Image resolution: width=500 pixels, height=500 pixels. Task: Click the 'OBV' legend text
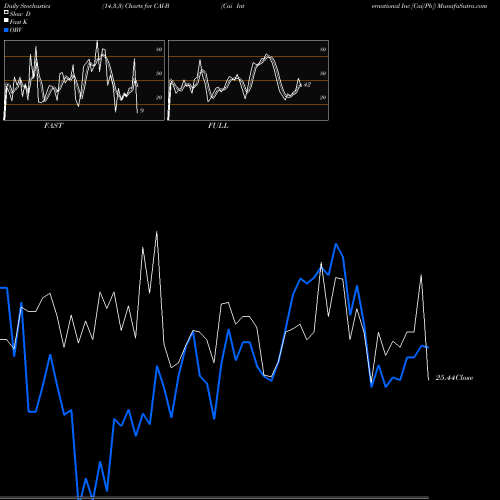click(16, 30)
